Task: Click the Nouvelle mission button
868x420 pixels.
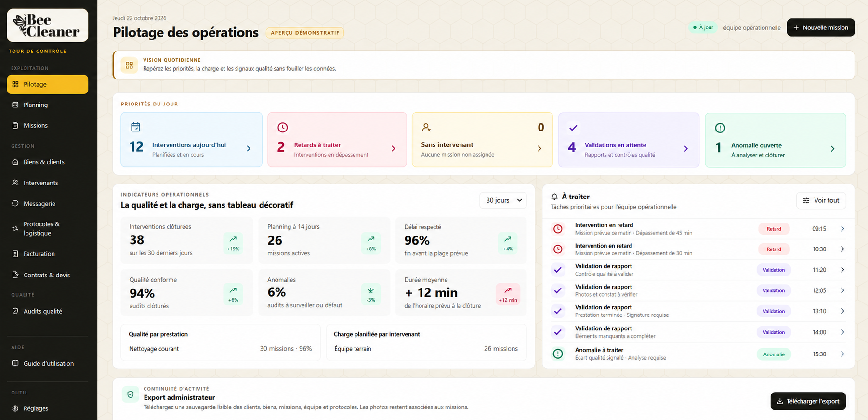Action: pos(821,27)
